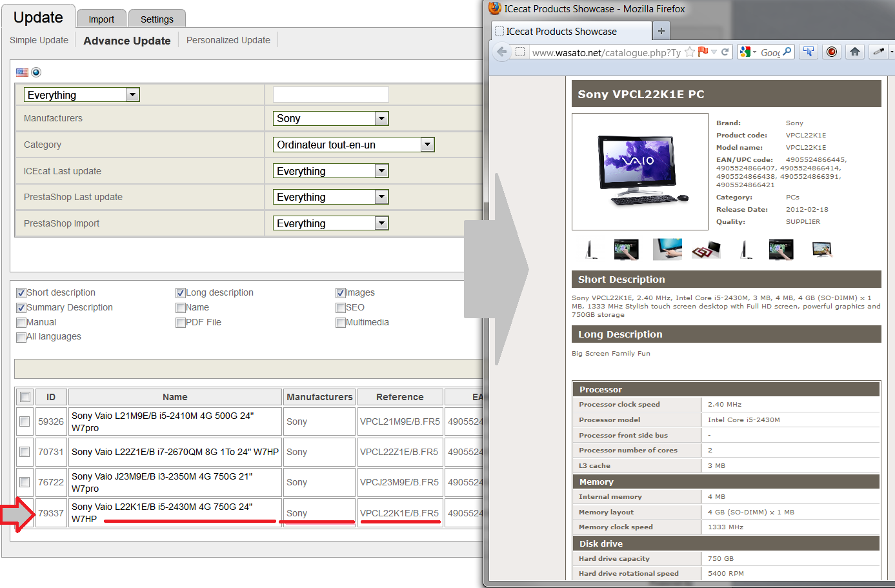Open PrestaShop Import dropdown

tap(331, 223)
